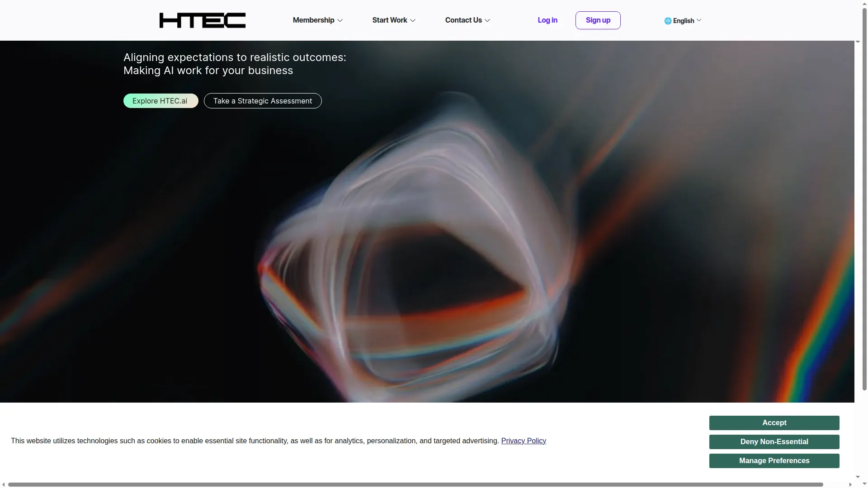
Task: Click the globe language icon
Action: 668,21
